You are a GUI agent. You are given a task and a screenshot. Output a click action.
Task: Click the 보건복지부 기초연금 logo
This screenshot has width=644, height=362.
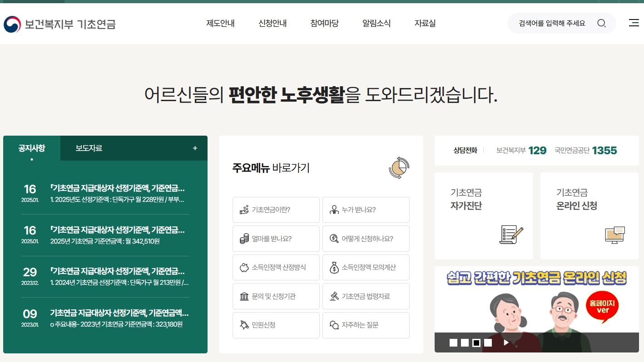click(59, 24)
